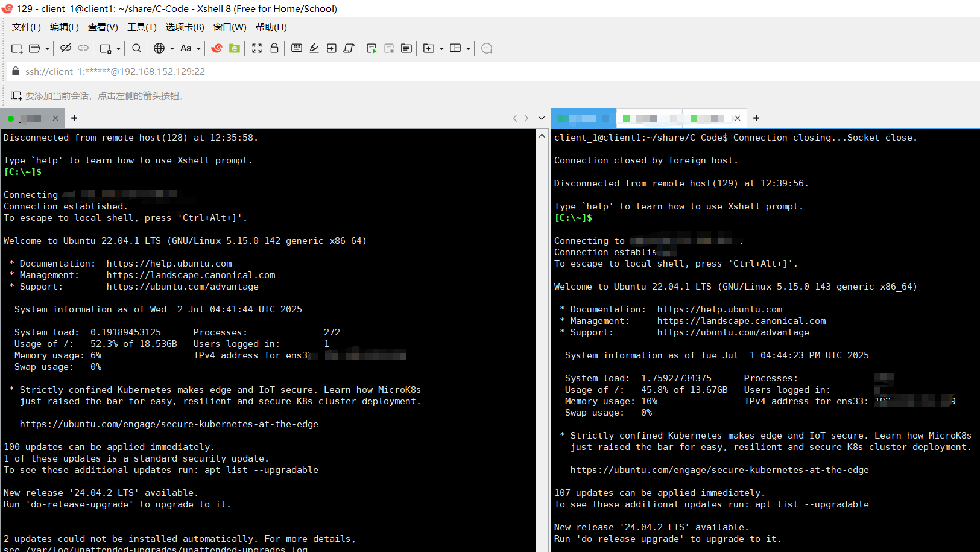The height and width of the screenshot is (552, 980).
Task: Expand the open session dropdown arrow
Action: (x=47, y=49)
